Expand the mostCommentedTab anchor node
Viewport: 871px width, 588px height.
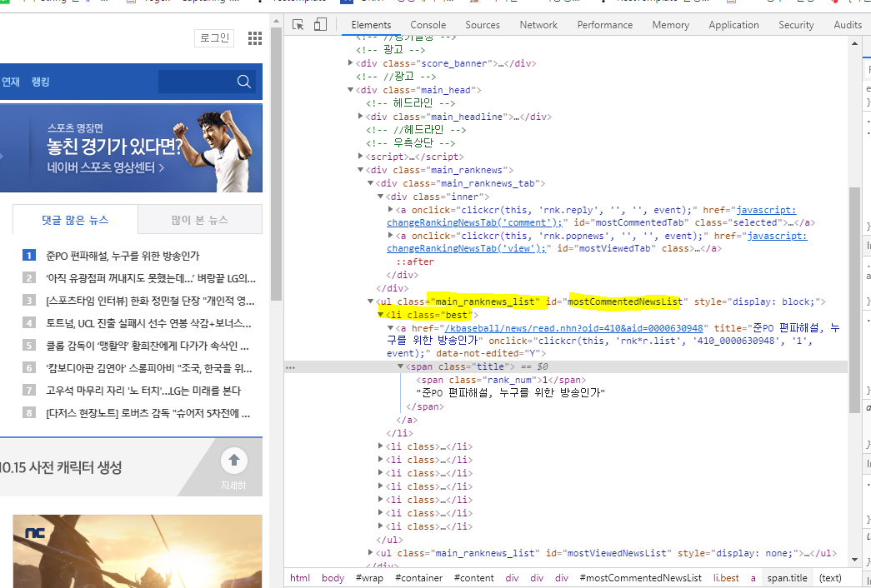[391, 209]
